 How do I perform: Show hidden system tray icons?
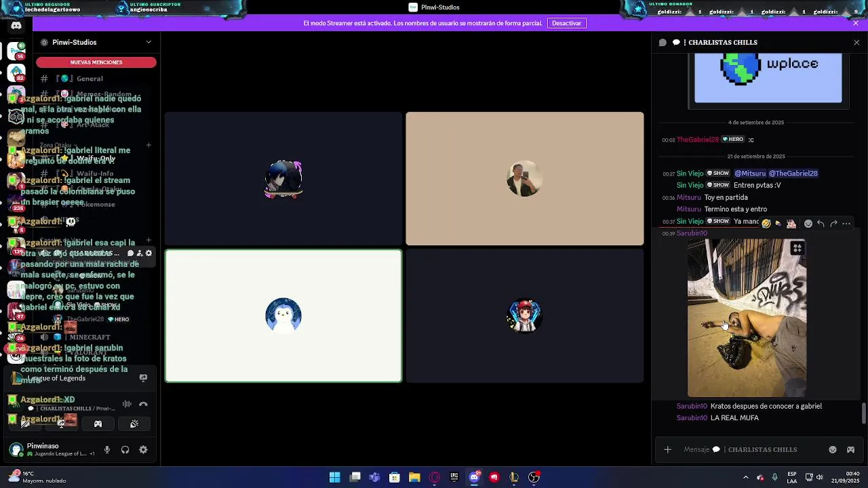click(746, 477)
